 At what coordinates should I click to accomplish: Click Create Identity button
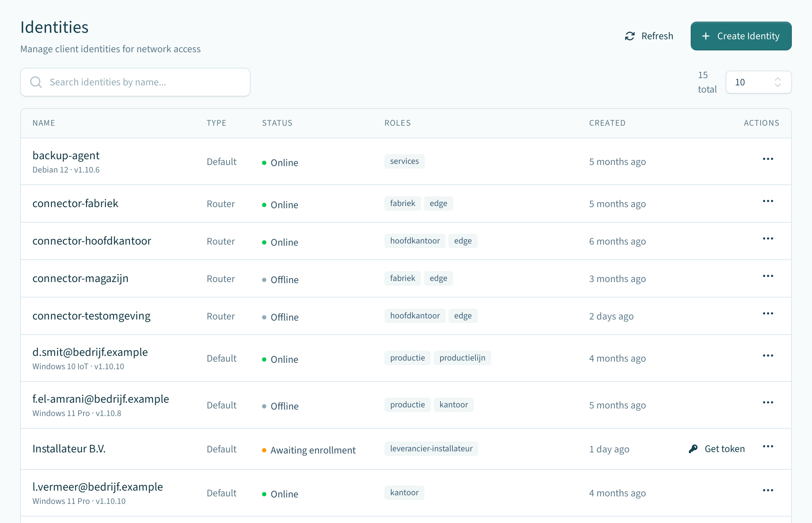click(741, 36)
